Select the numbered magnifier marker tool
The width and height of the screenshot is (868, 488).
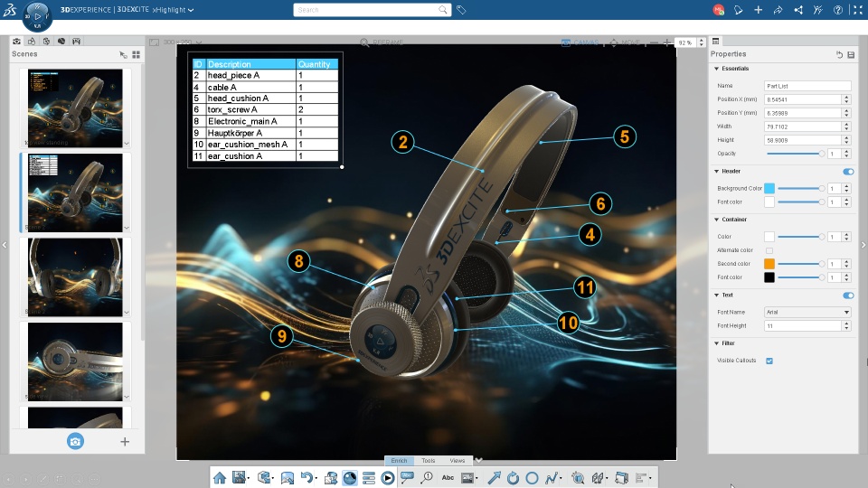pos(427,477)
